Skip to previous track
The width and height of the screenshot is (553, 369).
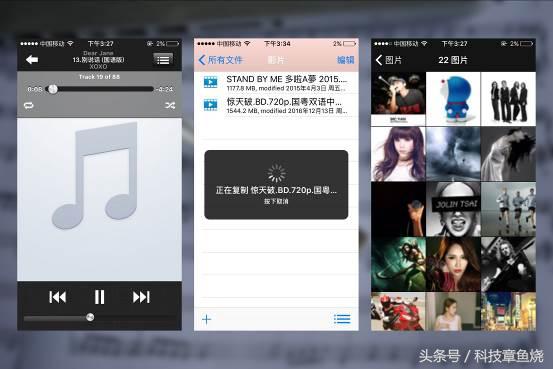tap(57, 297)
